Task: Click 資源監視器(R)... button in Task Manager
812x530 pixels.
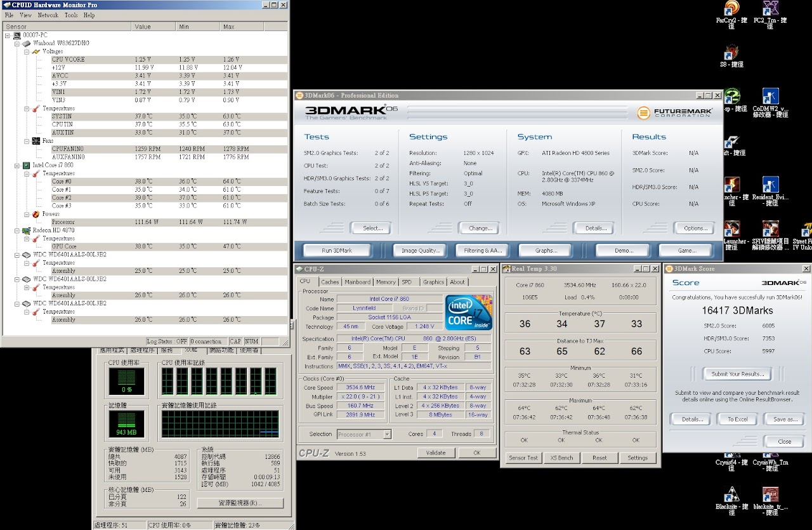Action: coord(240,503)
